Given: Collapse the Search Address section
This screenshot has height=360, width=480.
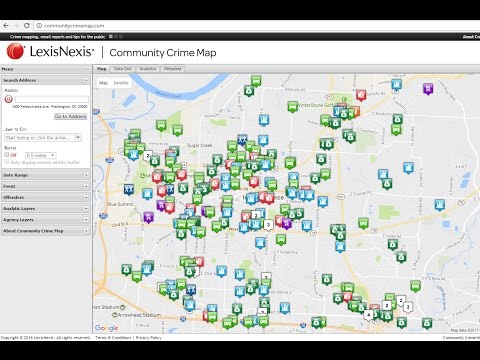Looking at the screenshot, I should tap(86, 80).
